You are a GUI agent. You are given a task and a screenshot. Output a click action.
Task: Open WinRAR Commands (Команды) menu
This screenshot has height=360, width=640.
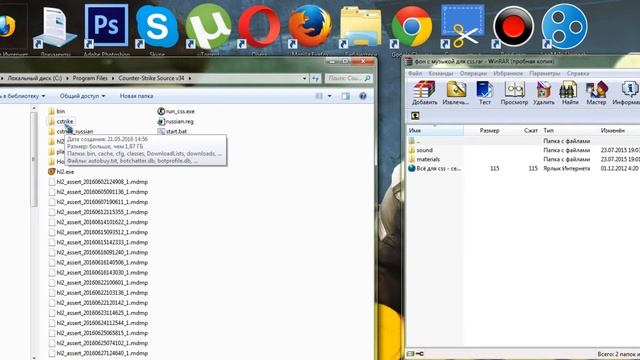tap(441, 73)
